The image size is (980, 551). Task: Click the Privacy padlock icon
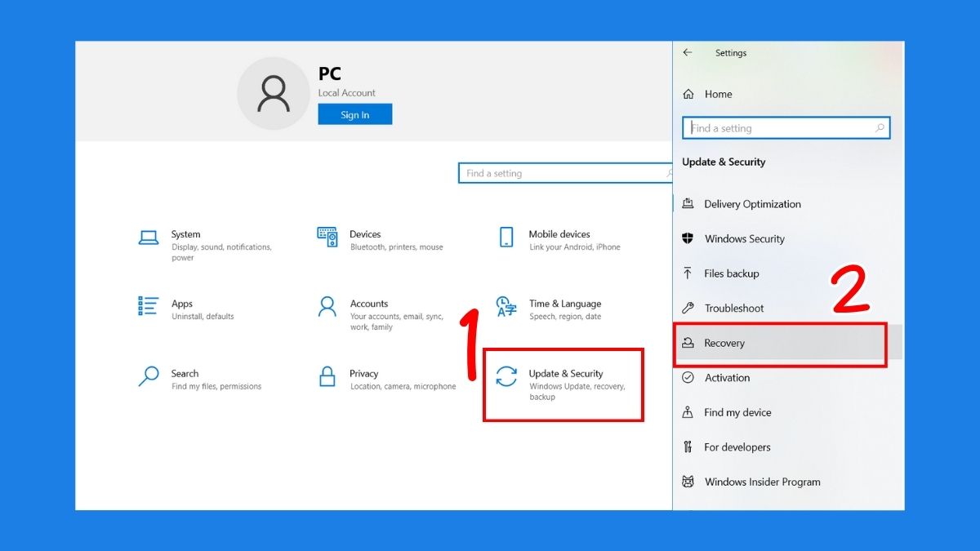click(x=327, y=376)
